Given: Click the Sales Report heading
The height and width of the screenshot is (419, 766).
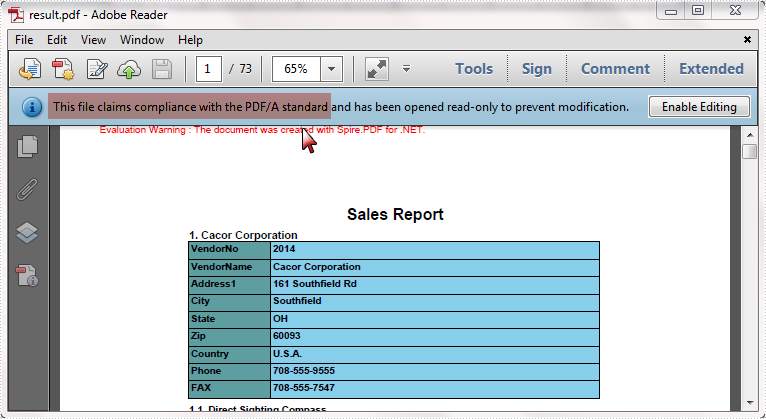Looking at the screenshot, I should coord(395,214).
